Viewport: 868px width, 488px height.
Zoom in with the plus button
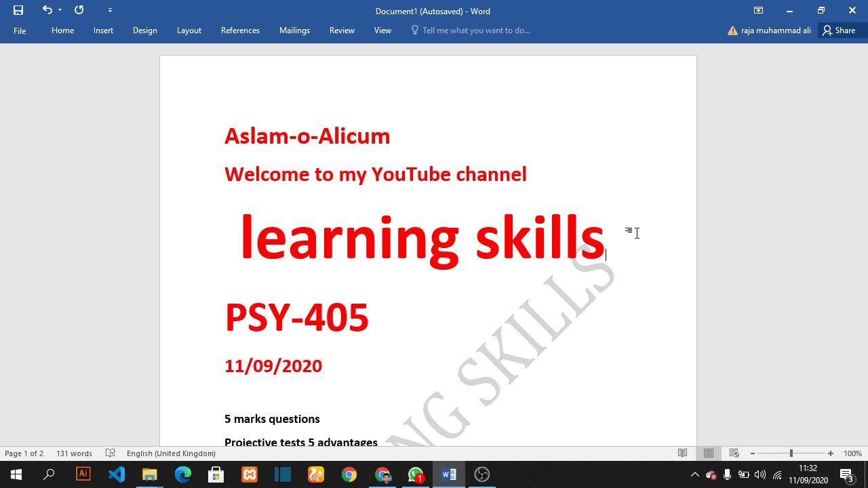click(x=831, y=453)
